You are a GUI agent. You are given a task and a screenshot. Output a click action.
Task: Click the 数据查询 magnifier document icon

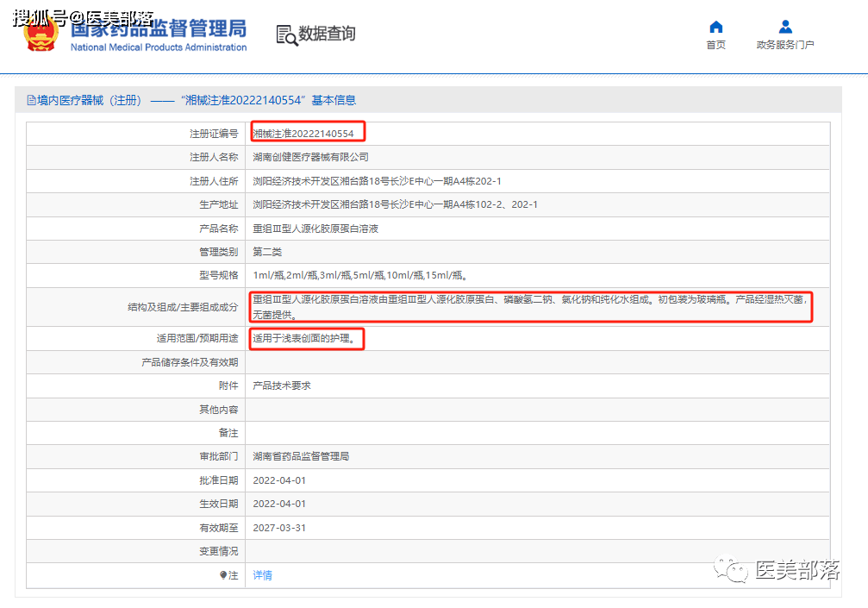coord(286,34)
